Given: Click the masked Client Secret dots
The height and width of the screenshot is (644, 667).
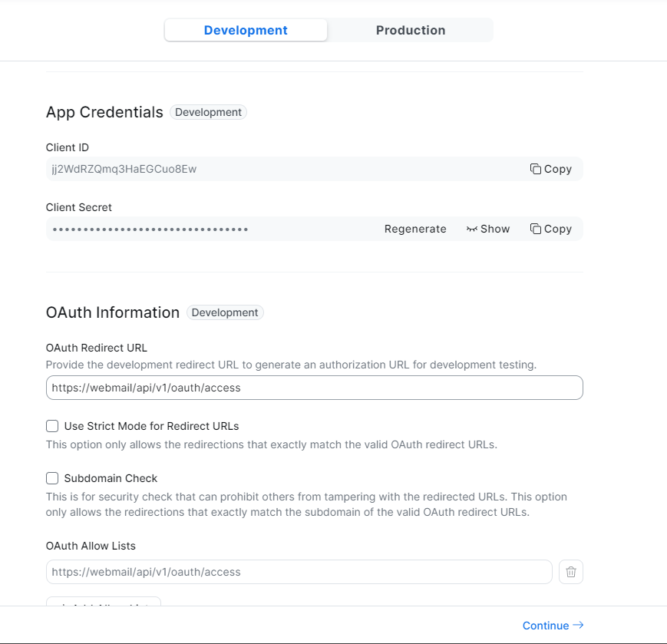Looking at the screenshot, I should pyautogui.click(x=150, y=229).
